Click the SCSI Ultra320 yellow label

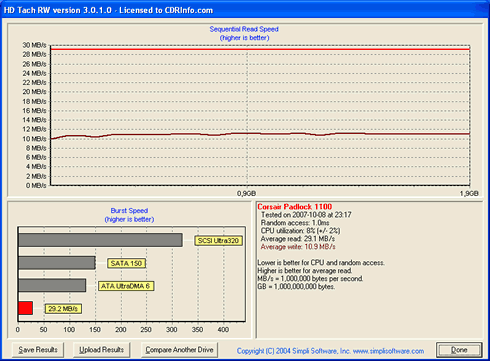click(218, 241)
